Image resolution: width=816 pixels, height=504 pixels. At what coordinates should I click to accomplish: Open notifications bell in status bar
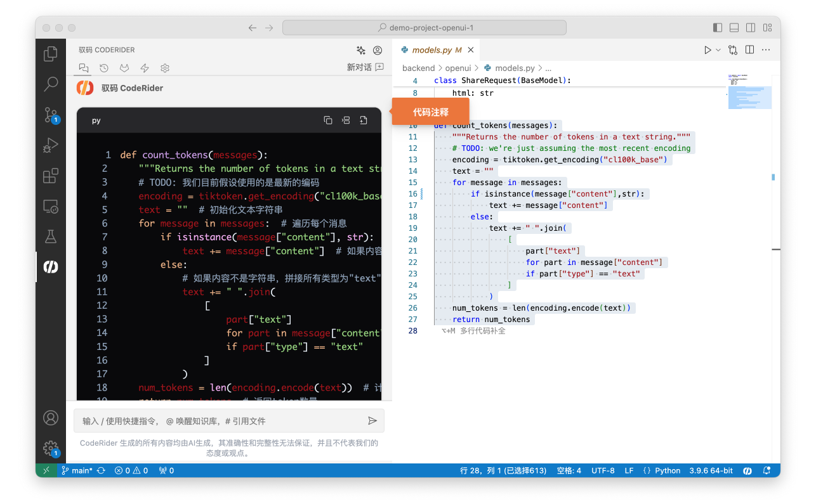point(767,470)
